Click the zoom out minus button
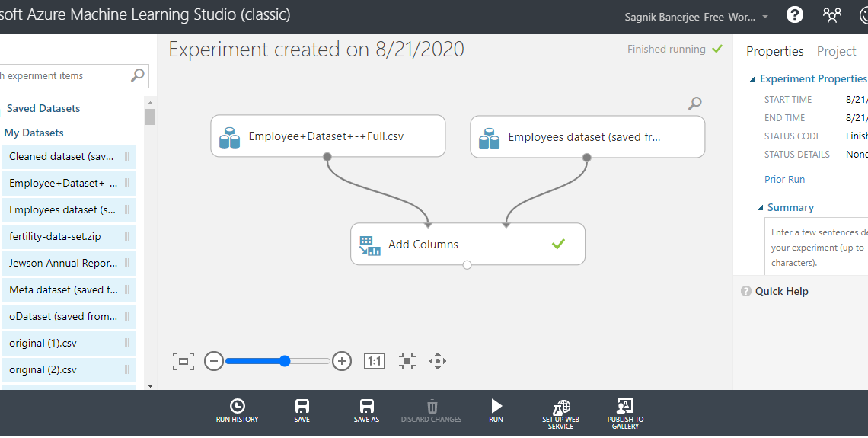Viewport: 868px width, 438px height. pyautogui.click(x=214, y=361)
